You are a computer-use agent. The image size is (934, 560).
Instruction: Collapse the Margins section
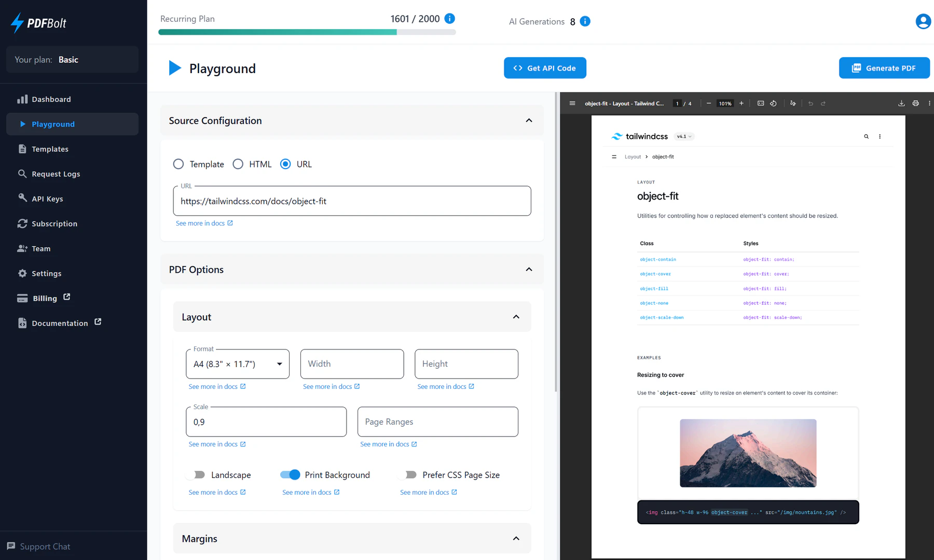point(516,538)
